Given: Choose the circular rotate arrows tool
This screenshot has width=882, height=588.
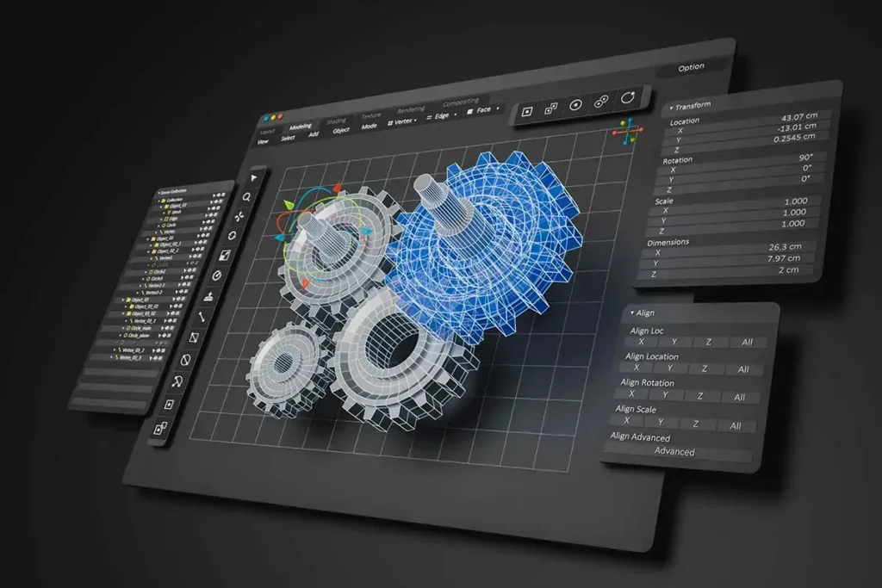Looking at the screenshot, I should click(232, 235).
